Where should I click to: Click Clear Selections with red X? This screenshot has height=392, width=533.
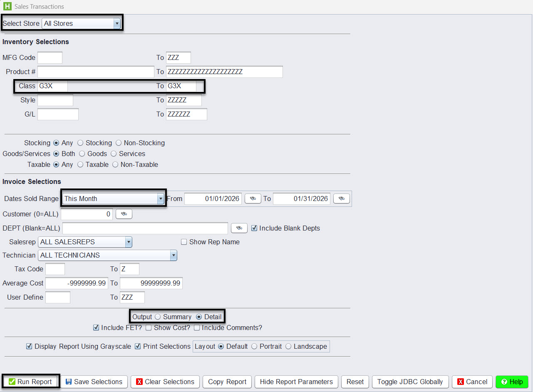click(165, 382)
